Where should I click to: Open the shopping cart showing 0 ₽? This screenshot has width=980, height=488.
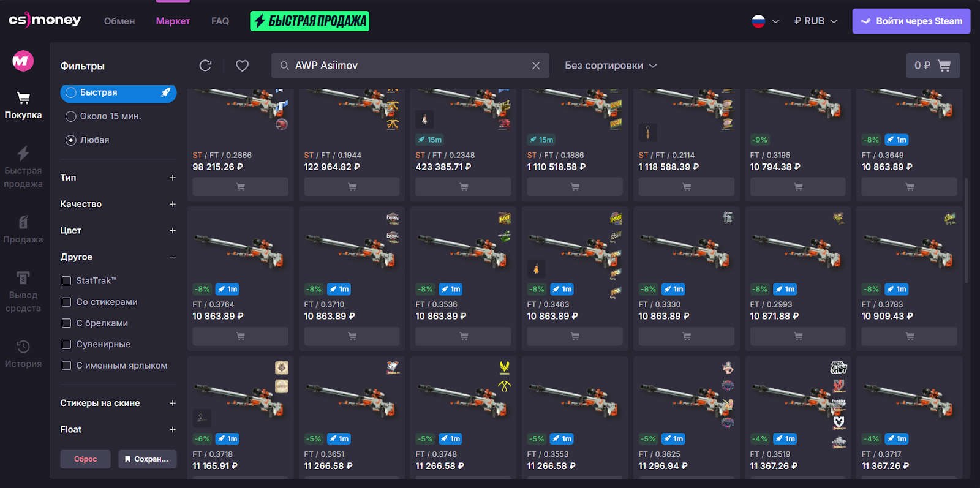click(933, 66)
